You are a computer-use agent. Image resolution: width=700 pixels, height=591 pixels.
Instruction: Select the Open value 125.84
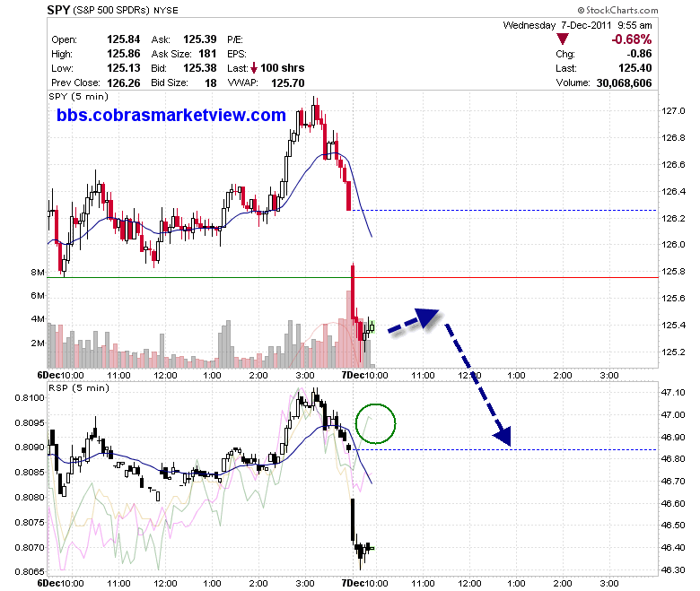[x=123, y=39]
